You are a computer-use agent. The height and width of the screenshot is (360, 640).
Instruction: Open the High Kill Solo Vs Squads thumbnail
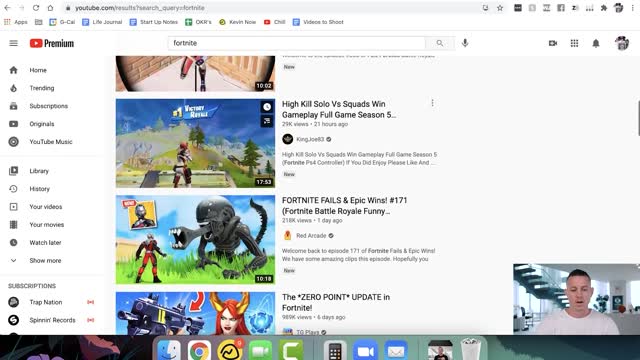coord(195,143)
